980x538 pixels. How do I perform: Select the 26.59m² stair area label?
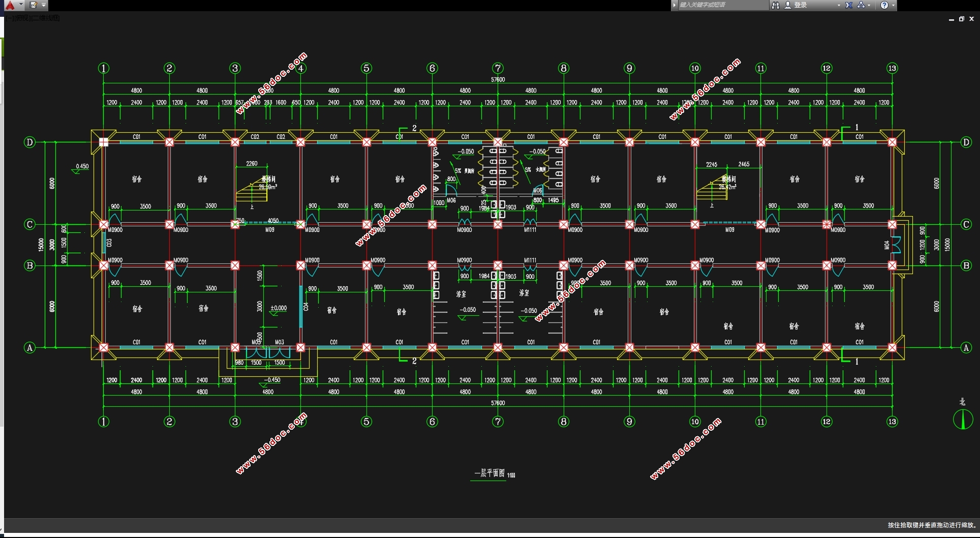(x=268, y=187)
